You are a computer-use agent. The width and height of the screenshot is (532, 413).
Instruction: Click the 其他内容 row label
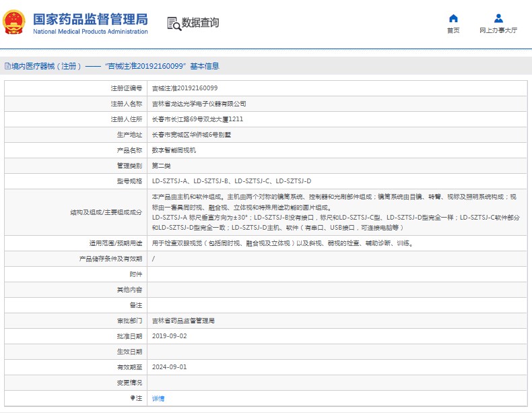(129, 290)
